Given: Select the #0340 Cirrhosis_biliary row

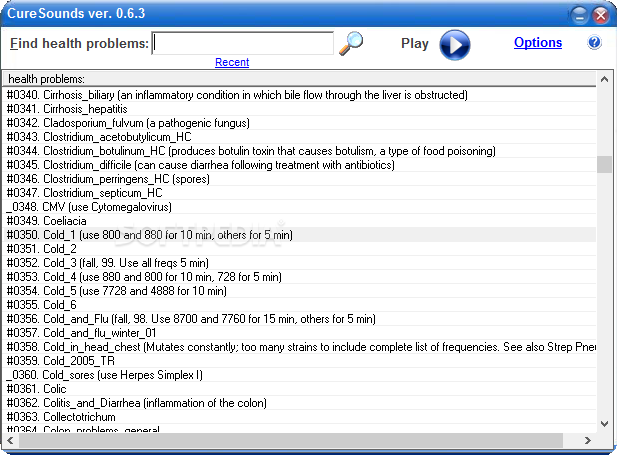Looking at the screenshot, I should 300,95.
